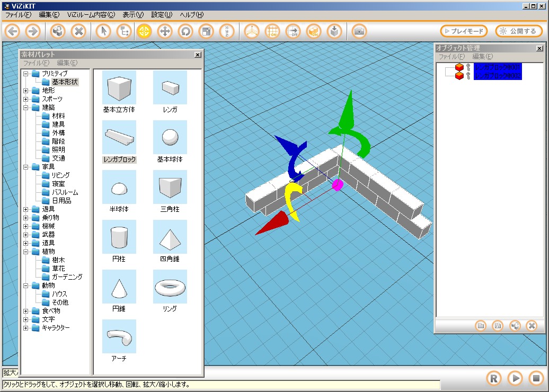Pick the アーチ thumbnail
549x392 pixels.
119,336
